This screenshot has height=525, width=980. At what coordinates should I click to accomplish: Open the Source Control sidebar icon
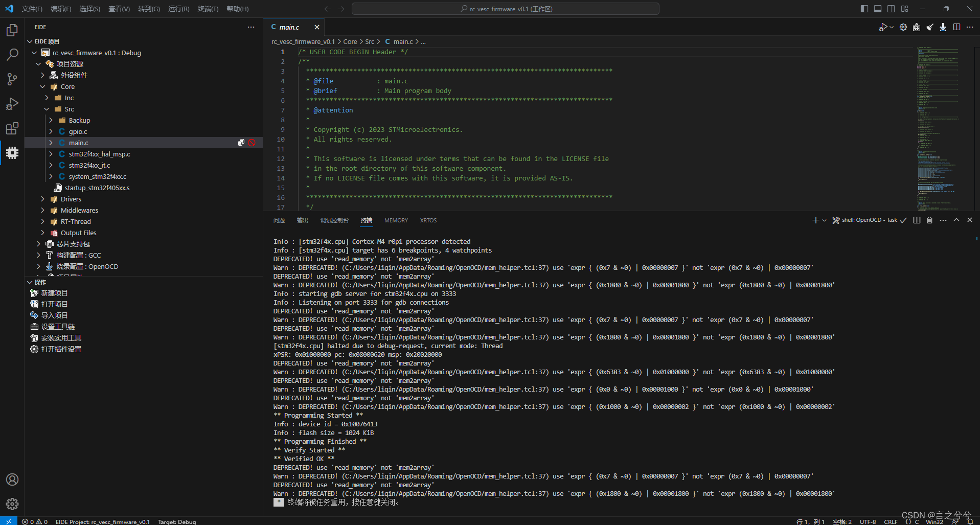pyautogui.click(x=12, y=79)
